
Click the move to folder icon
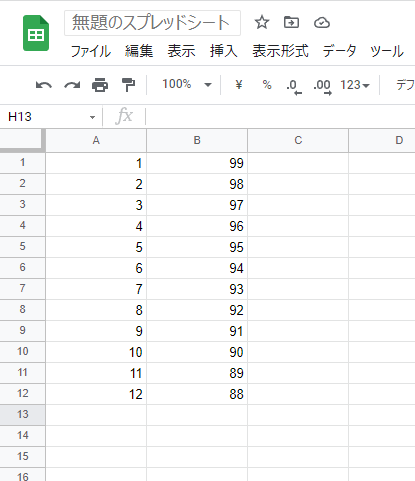(x=291, y=22)
